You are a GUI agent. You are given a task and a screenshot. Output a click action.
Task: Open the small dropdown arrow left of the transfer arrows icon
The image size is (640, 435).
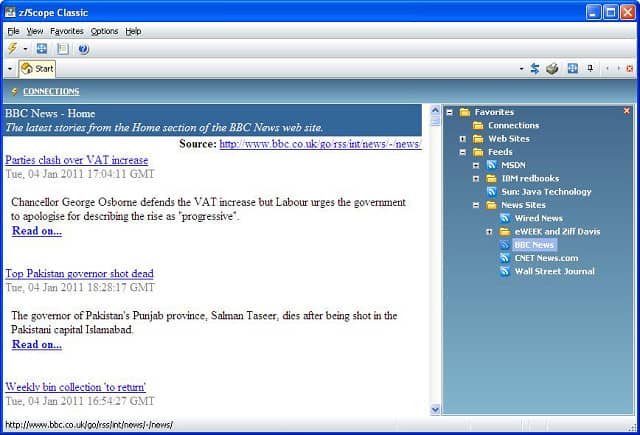coord(521,69)
